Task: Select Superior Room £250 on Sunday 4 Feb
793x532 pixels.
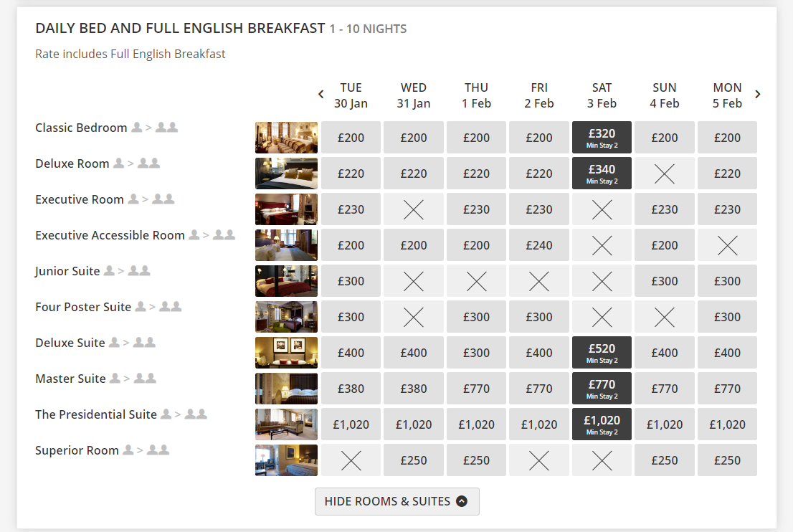Action: click(x=665, y=460)
